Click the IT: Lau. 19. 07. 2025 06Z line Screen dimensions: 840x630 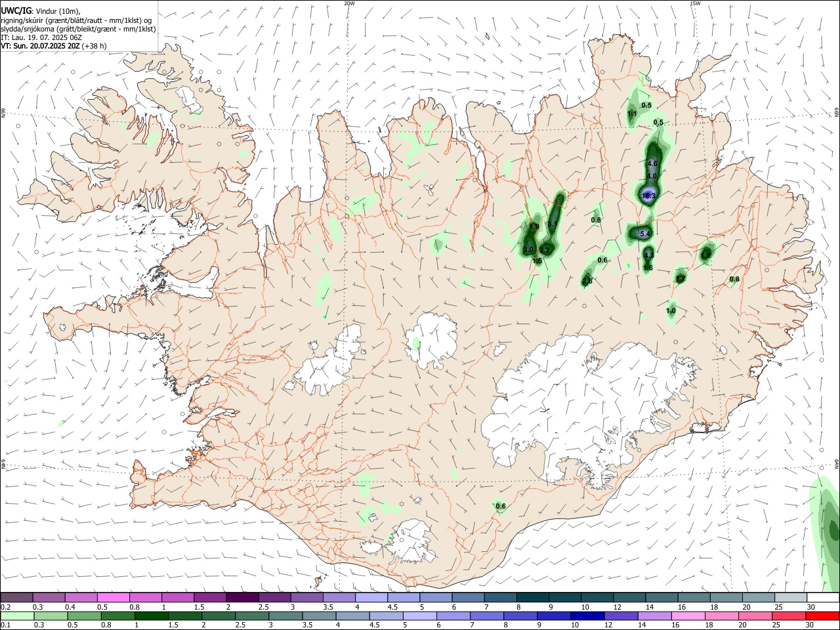pos(41,37)
